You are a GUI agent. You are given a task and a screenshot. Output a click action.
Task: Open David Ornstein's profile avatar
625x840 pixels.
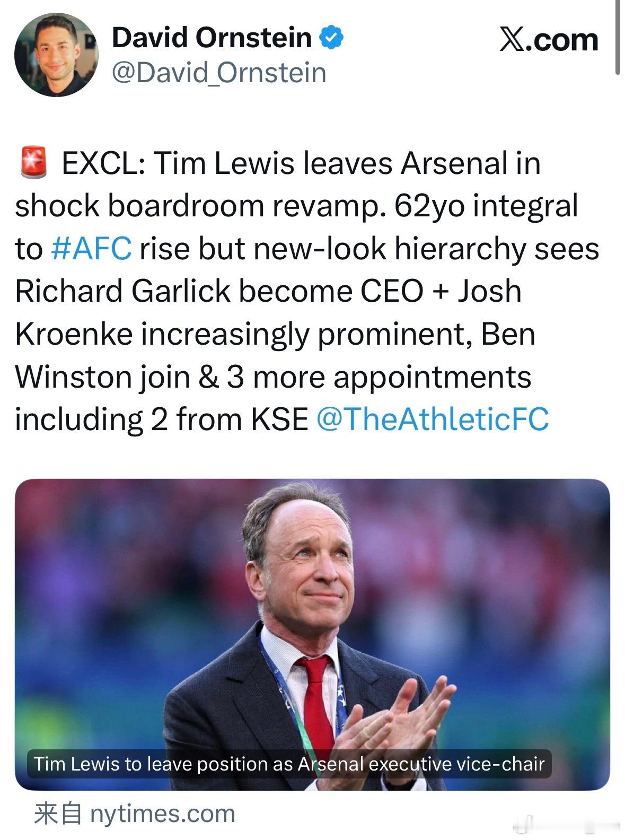pyautogui.click(x=56, y=55)
